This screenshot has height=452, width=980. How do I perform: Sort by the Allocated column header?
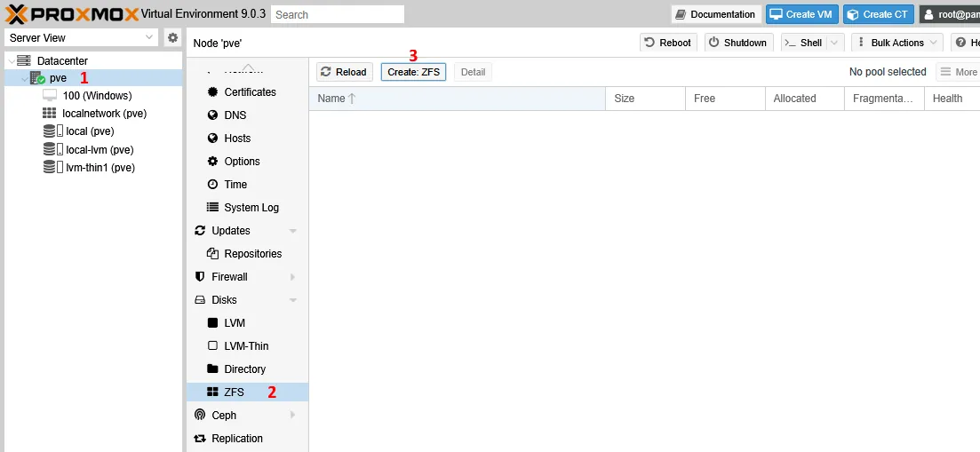coord(805,98)
